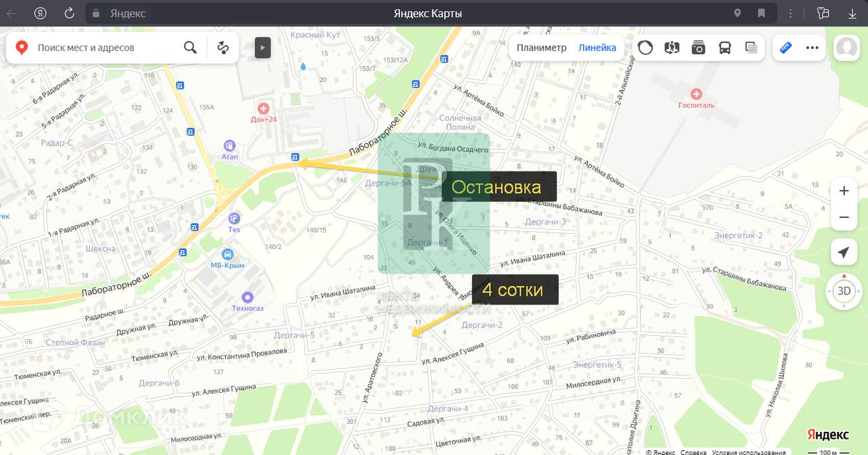Click the Дергачи-4 district label
The height and width of the screenshot is (455, 868).
pos(448,409)
